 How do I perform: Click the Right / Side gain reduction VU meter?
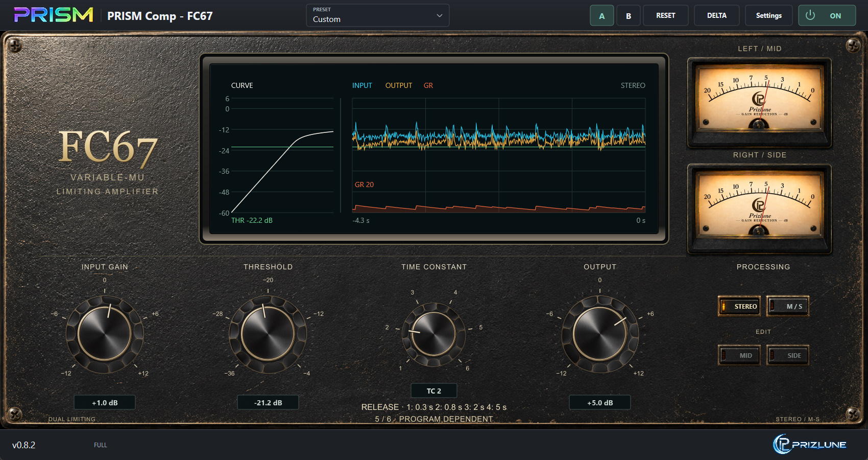[760, 209]
